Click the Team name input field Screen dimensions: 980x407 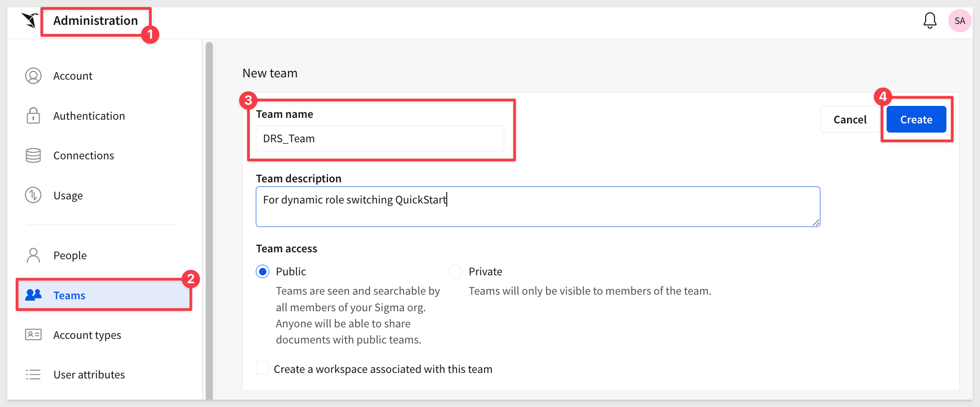point(380,139)
